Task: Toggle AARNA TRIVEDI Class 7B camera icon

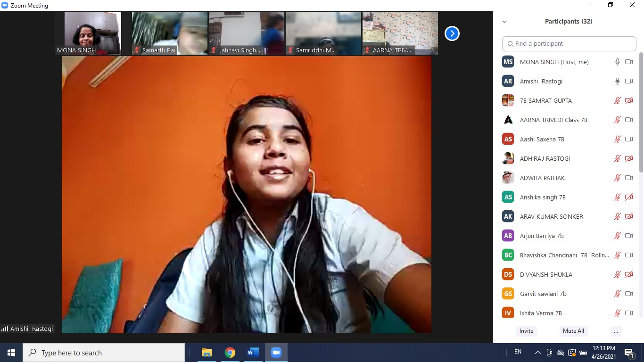Action: click(629, 120)
